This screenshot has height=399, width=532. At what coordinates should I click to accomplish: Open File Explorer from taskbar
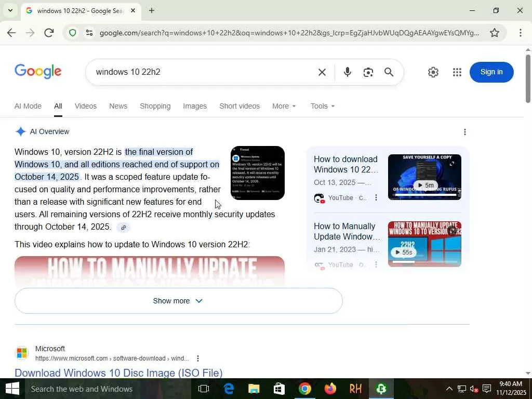point(254,389)
